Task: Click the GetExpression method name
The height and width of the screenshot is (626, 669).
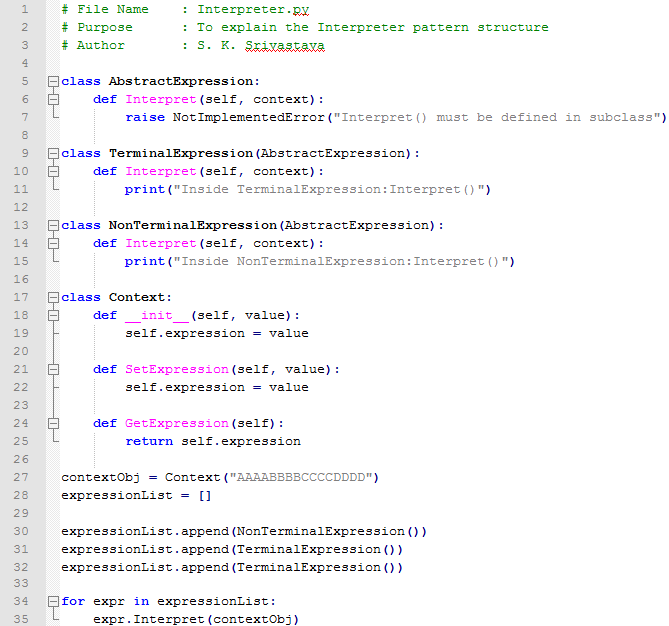Action: tap(177, 423)
